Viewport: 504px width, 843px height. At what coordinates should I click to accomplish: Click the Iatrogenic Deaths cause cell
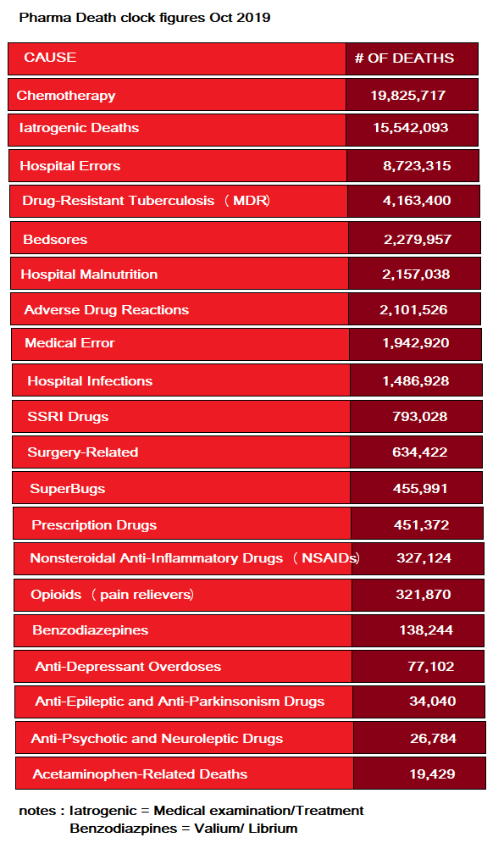coord(177,128)
